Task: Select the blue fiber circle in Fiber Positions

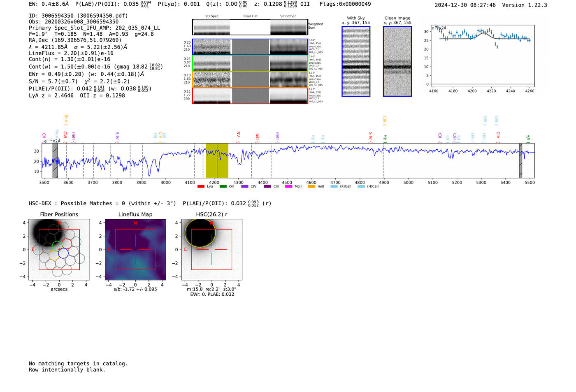Action: 63,253
